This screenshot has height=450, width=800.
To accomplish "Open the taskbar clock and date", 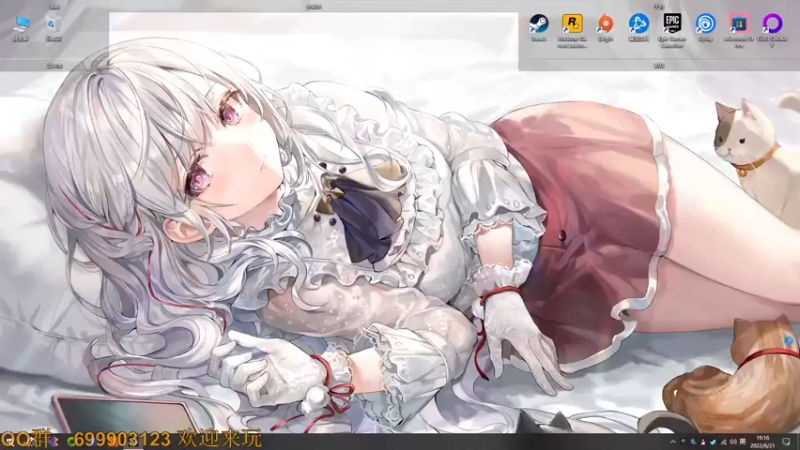I will (763, 442).
